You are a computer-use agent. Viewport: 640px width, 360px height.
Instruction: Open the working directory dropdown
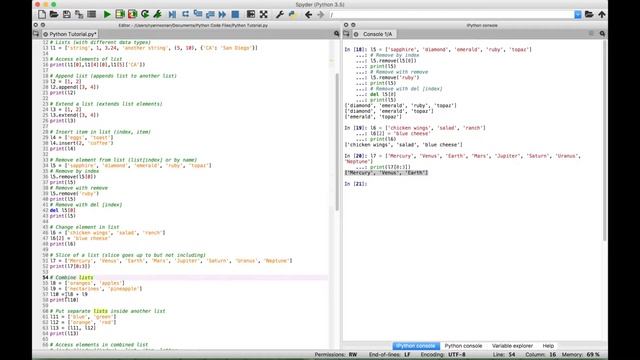point(578,14)
